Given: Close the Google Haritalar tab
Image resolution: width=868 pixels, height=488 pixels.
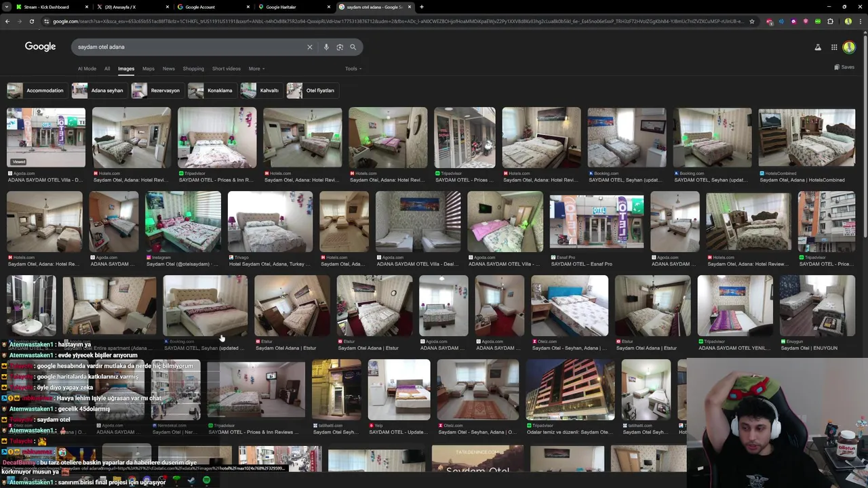Looking at the screenshot, I should click(x=329, y=7).
